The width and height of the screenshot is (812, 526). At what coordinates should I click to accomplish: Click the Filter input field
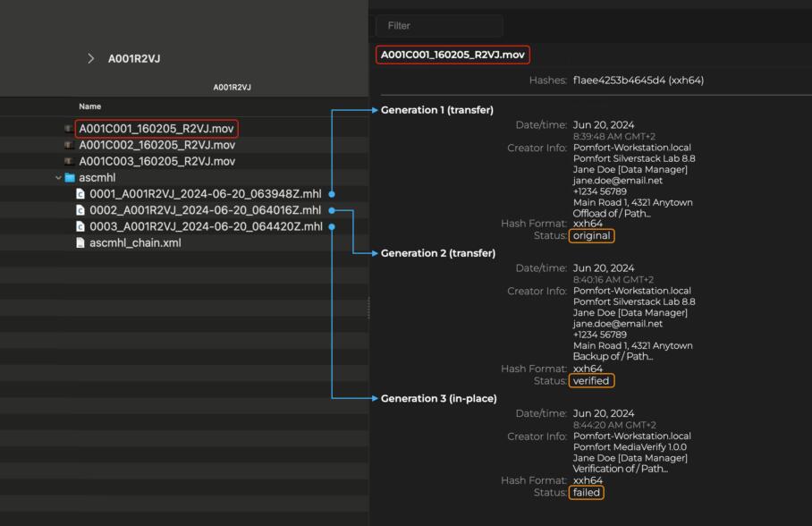click(439, 25)
